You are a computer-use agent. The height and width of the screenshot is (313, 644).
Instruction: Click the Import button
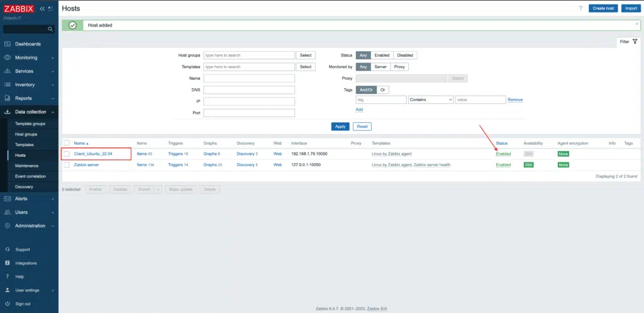coord(631,8)
